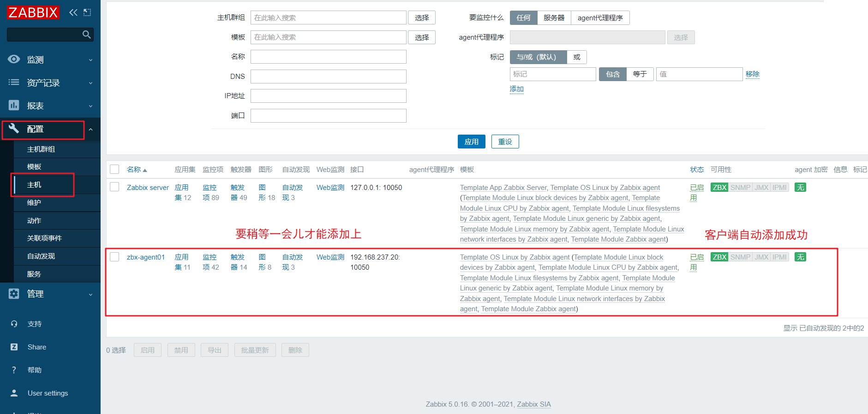Click encryption 无 badge for zbx-agent01
This screenshot has height=414, width=868.
[x=800, y=257]
